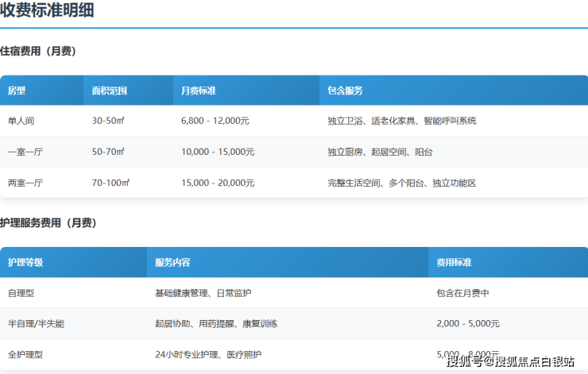Viewport: 588px width, 374px height.
Task: Click the 包含服务 column header
Action: 345,91
